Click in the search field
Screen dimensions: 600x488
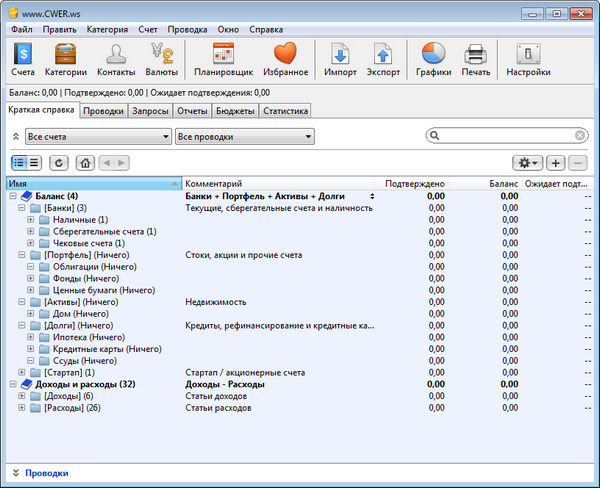[505, 136]
